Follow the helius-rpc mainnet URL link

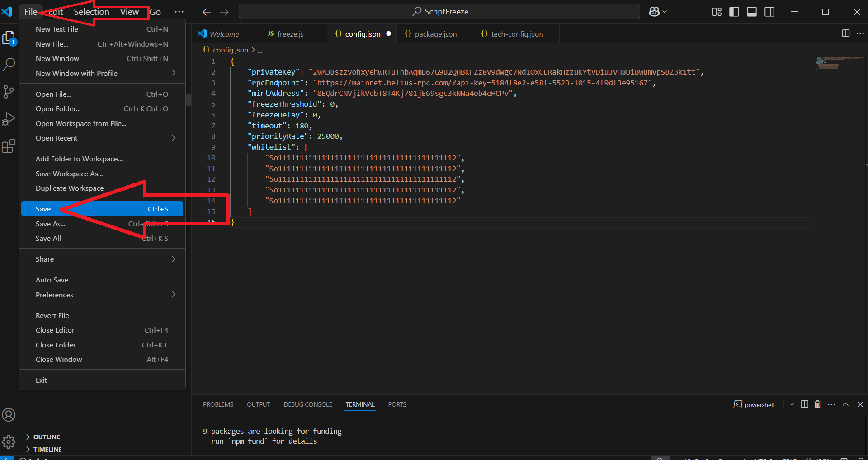(482, 83)
